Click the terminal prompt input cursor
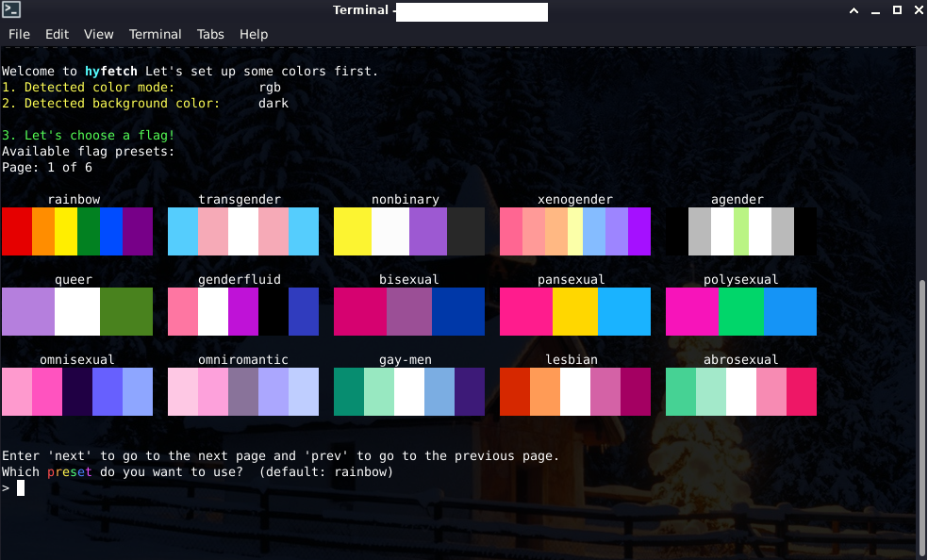Screen dimensions: 928x560 click(21, 487)
